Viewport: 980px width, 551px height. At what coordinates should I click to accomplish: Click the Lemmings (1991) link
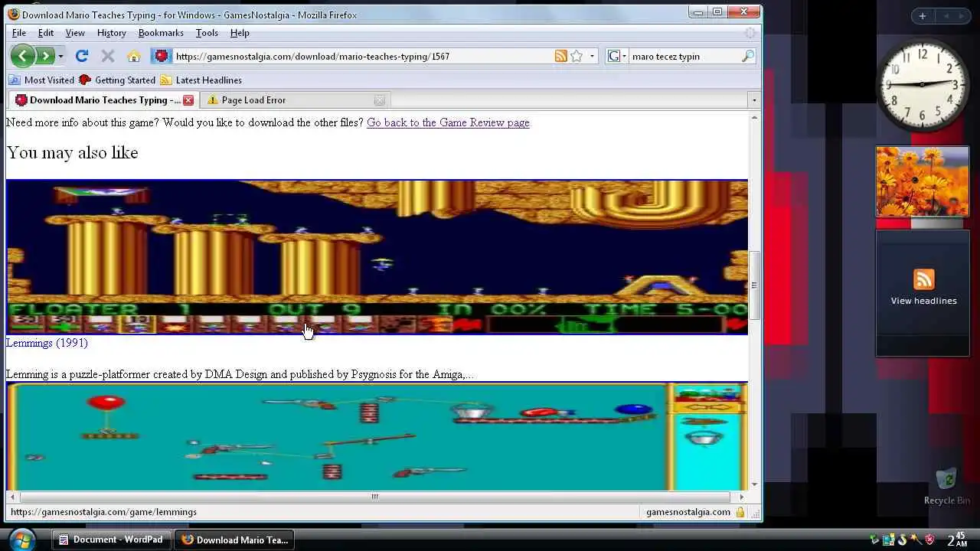tap(47, 343)
